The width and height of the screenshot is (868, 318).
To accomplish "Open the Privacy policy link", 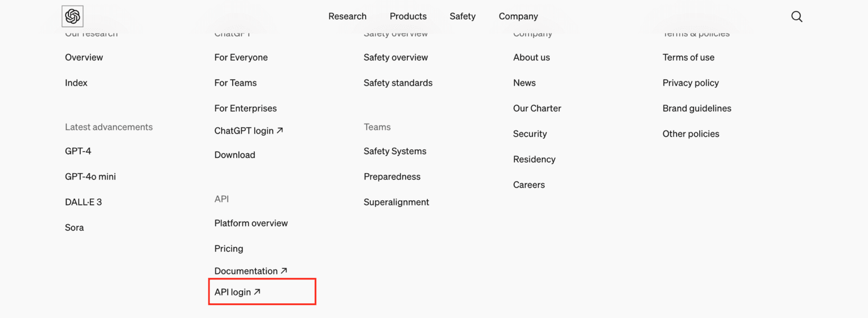I will tap(691, 83).
